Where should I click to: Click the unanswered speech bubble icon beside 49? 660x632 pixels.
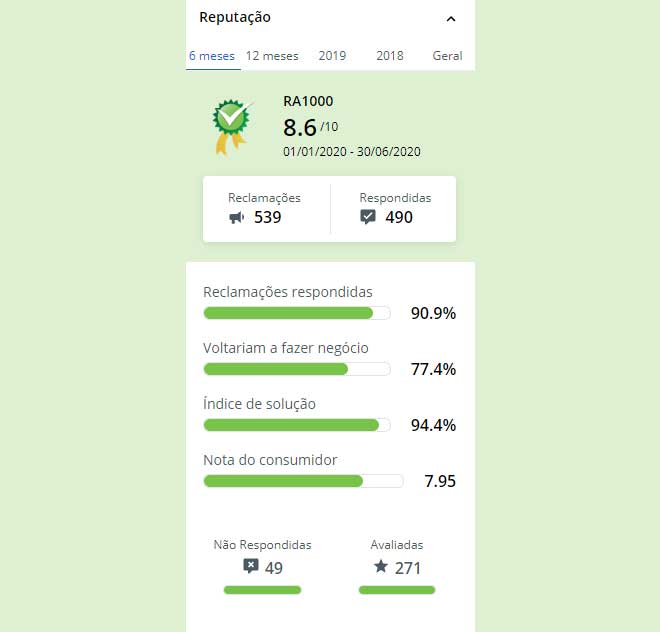(251, 566)
